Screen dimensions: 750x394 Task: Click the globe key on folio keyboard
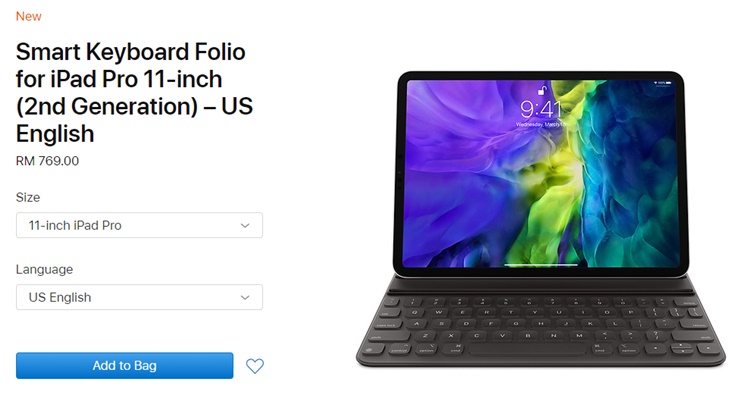coord(368,350)
